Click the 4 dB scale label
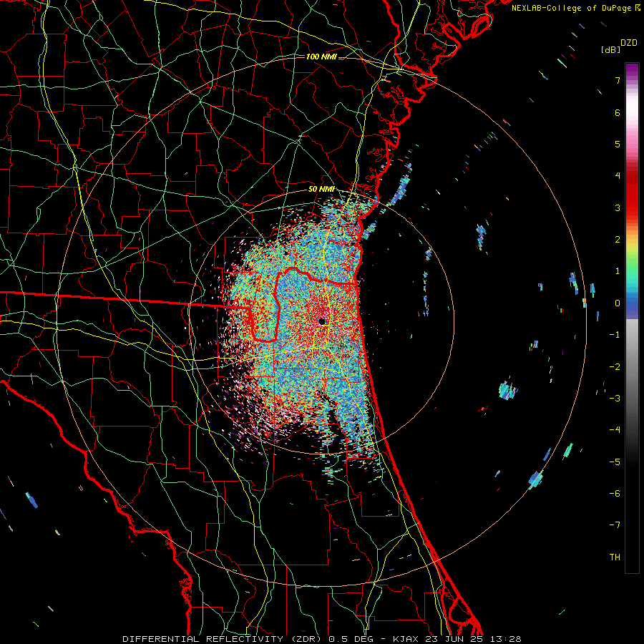644x644 pixels. pyautogui.click(x=618, y=176)
